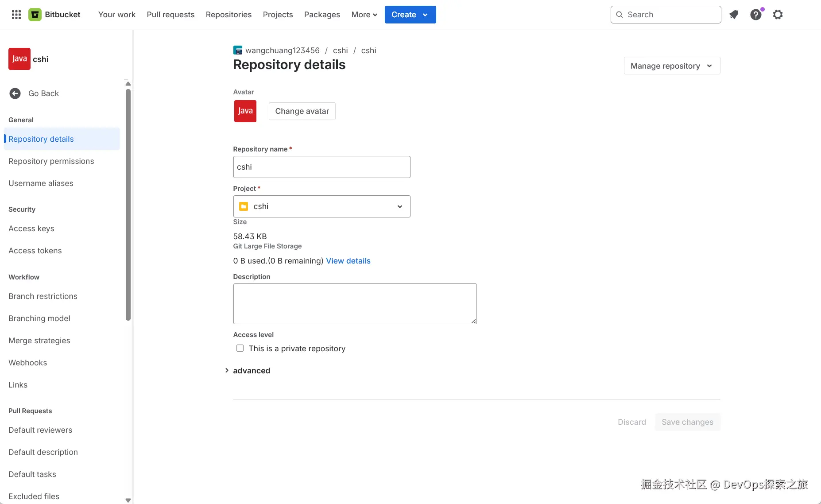Click the Change avatar button

pos(302,111)
